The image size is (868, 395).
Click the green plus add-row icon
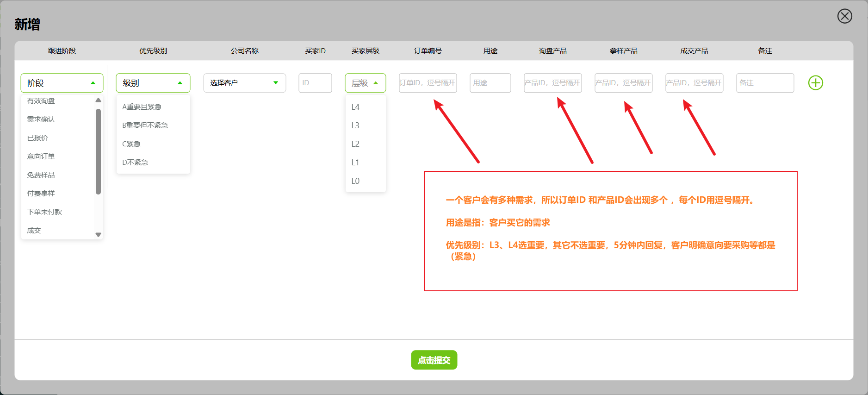pyautogui.click(x=815, y=83)
